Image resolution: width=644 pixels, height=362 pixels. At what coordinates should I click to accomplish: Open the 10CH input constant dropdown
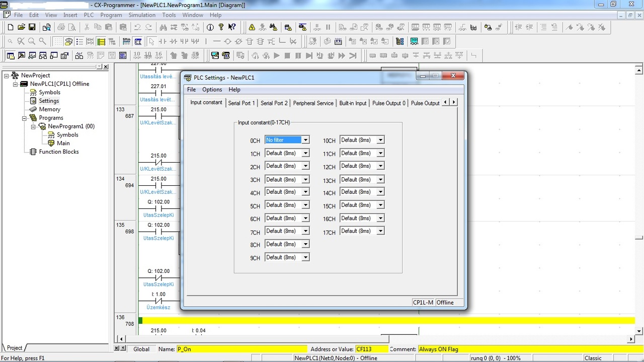(380, 140)
